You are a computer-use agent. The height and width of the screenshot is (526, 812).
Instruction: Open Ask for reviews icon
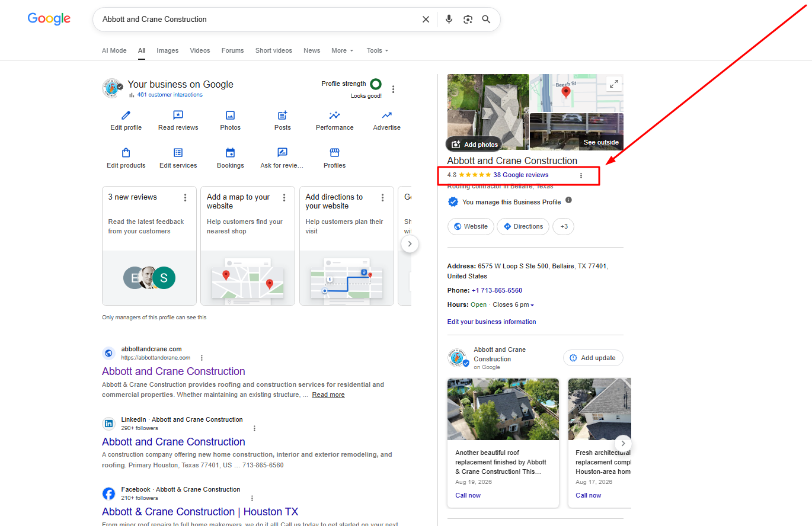[x=282, y=153]
